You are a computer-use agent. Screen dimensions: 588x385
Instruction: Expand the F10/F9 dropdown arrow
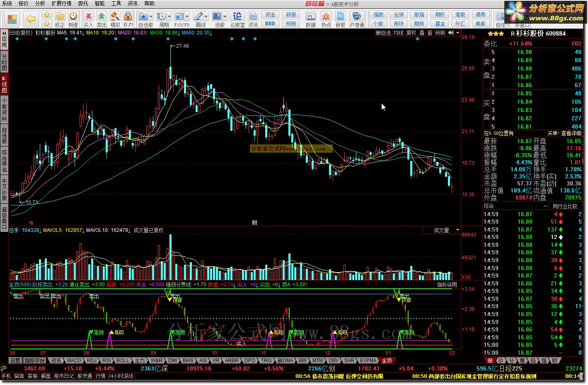pyautogui.click(x=187, y=17)
